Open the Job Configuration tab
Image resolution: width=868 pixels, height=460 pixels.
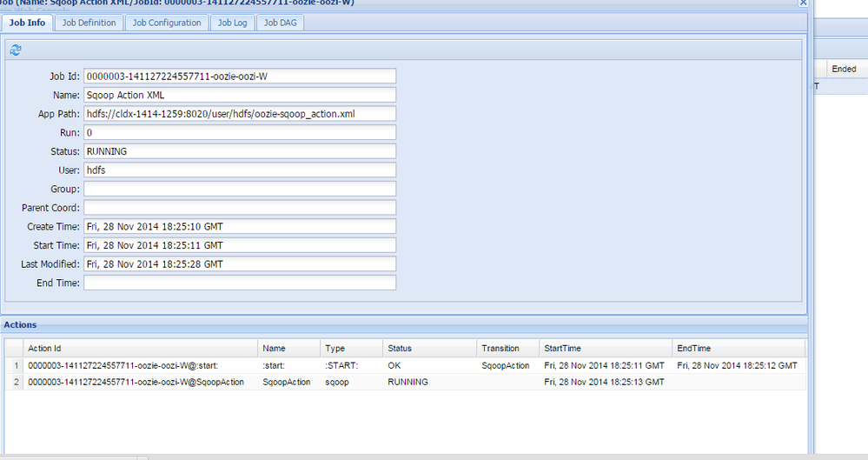click(x=167, y=23)
